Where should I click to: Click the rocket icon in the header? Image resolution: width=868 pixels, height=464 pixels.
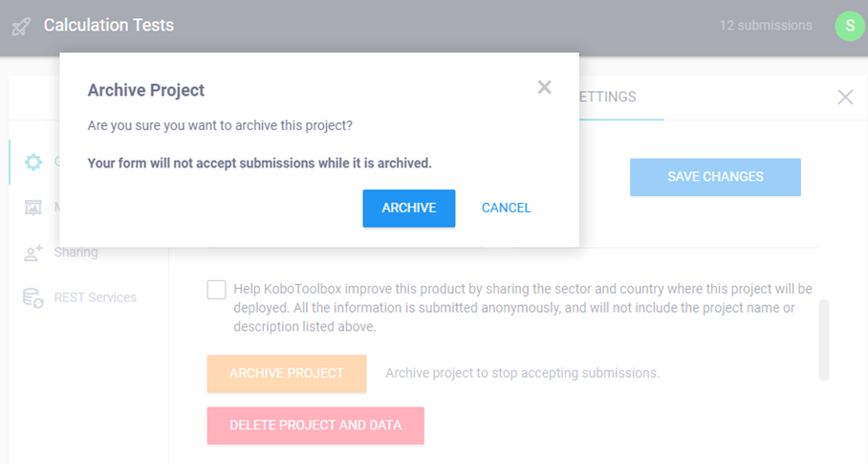point(21,26)
